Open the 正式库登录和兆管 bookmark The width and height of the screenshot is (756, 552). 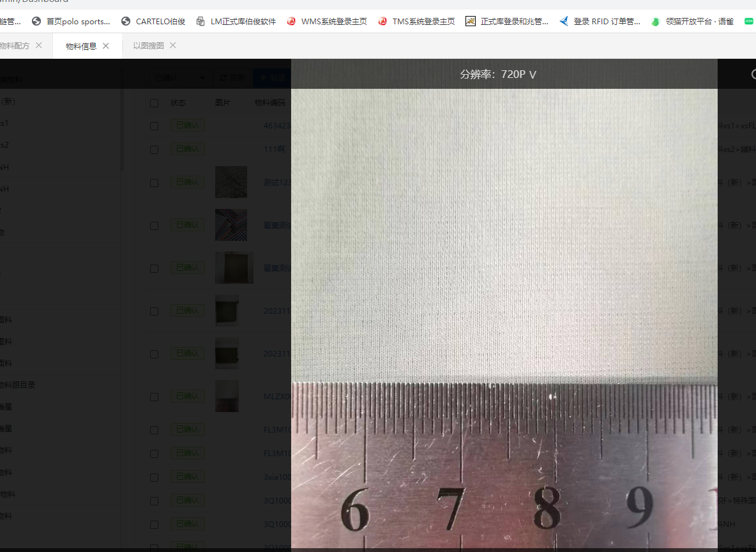click(507, 21)
